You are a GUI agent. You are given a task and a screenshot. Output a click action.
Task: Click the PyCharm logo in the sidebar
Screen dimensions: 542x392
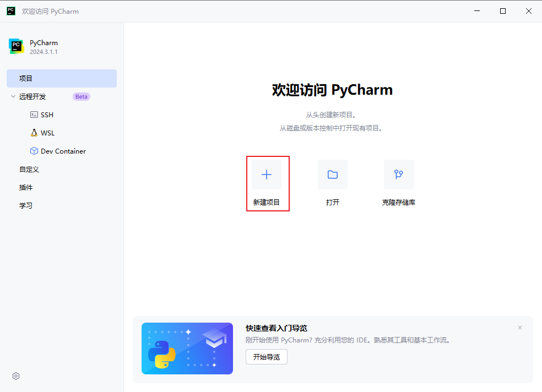(x=16, y=46)
